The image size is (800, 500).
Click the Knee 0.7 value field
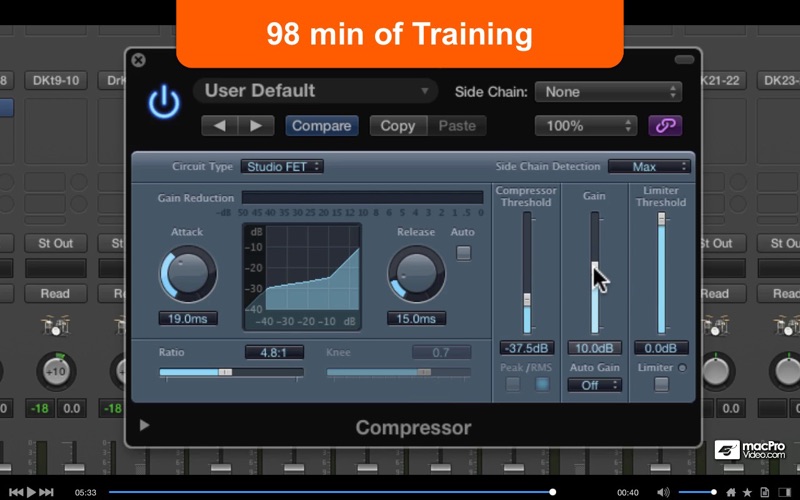441,352
